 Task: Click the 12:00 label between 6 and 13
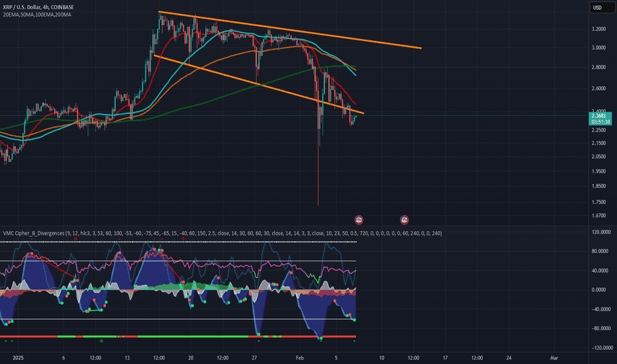[95, 358]
